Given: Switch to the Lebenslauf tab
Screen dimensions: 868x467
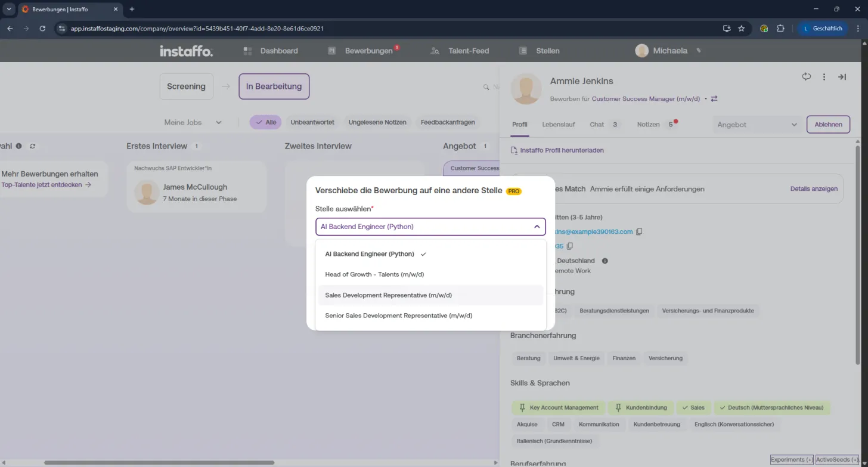Looking at the screenshot, I should [559, 125].
